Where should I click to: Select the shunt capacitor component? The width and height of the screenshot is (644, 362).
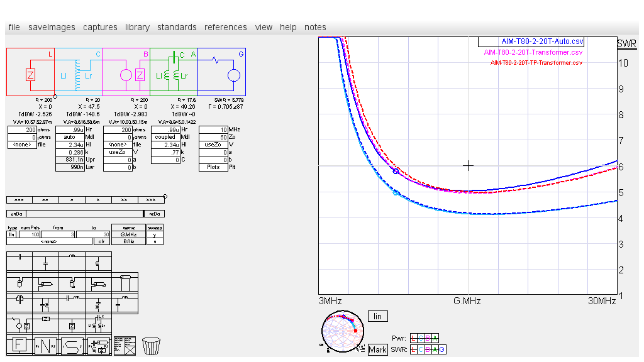(45, 261)
